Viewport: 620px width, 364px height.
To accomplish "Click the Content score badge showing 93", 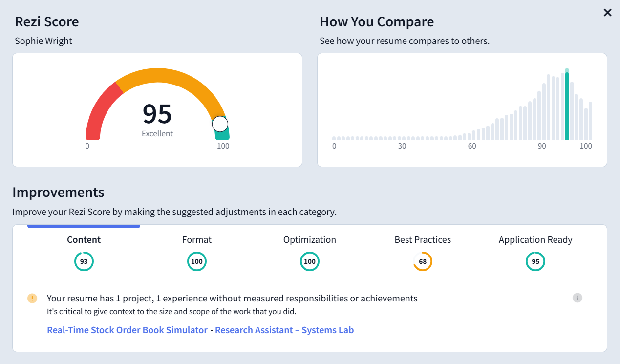I will click(84, 261).
